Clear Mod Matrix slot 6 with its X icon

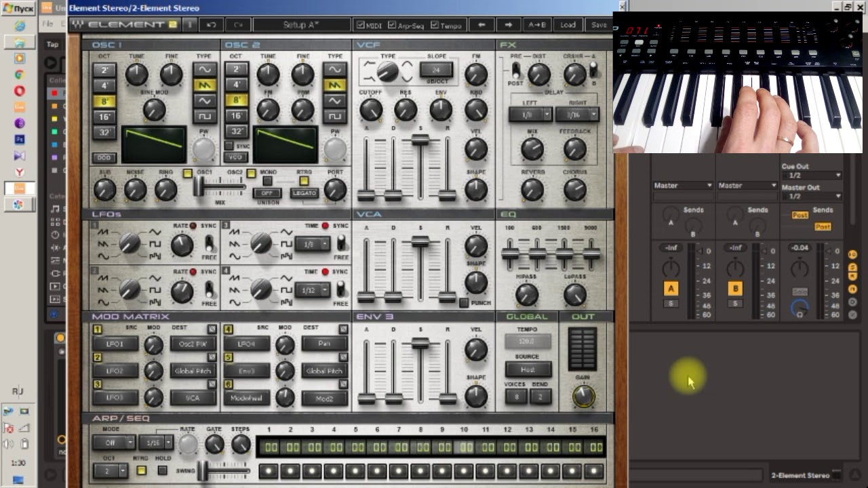coord(344,384)
